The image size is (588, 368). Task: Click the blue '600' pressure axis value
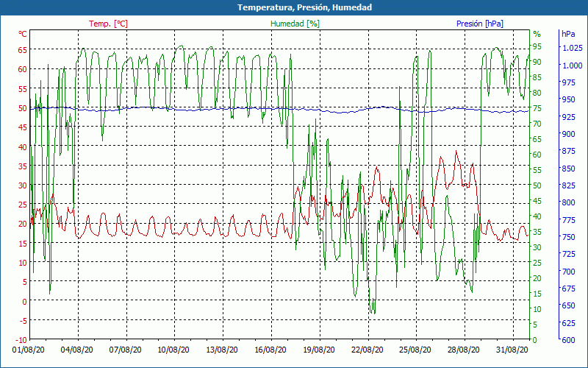[568, 340]
